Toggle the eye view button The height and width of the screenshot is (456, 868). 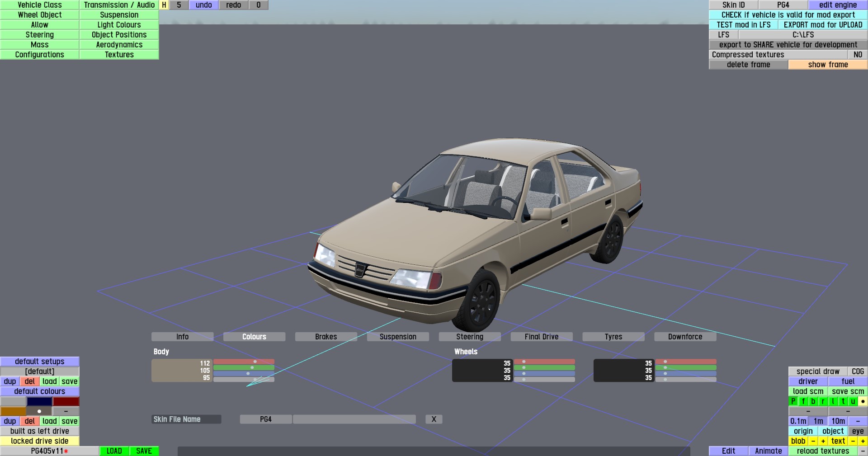pyautogui.click(x=858, y=431)
